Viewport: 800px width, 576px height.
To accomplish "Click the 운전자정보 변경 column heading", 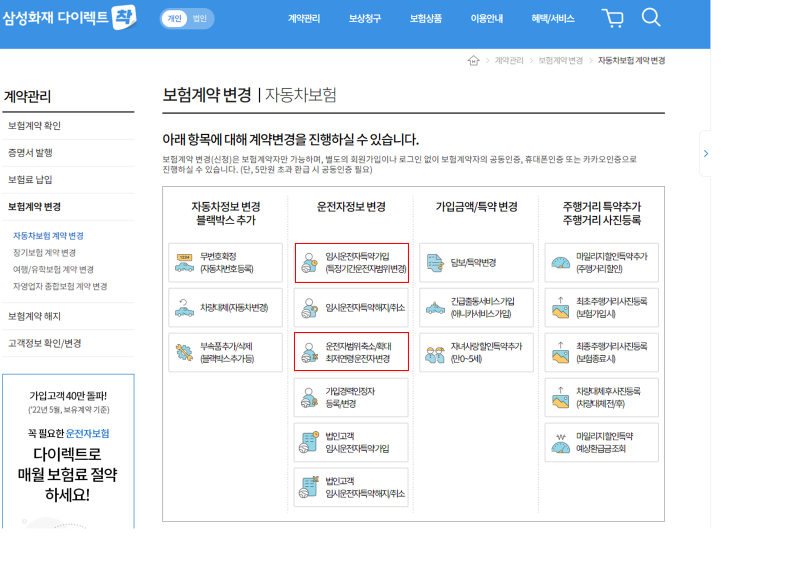I will click(x=351, y=207).
